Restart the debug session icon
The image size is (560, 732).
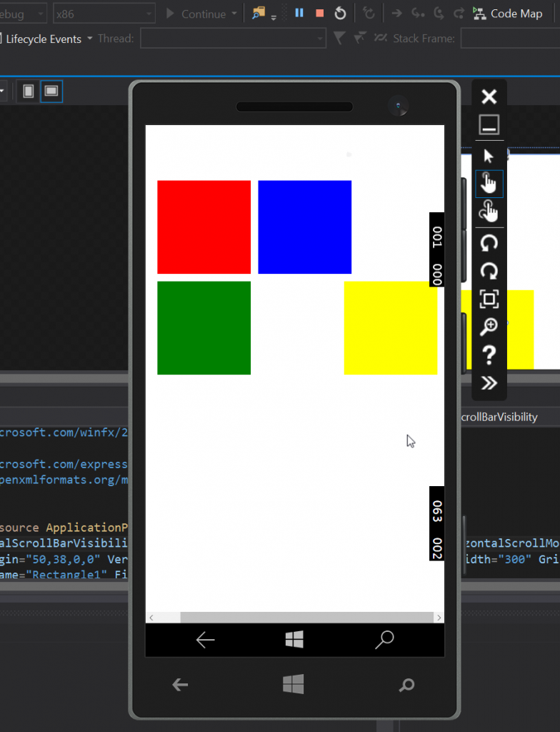(340, 14)
